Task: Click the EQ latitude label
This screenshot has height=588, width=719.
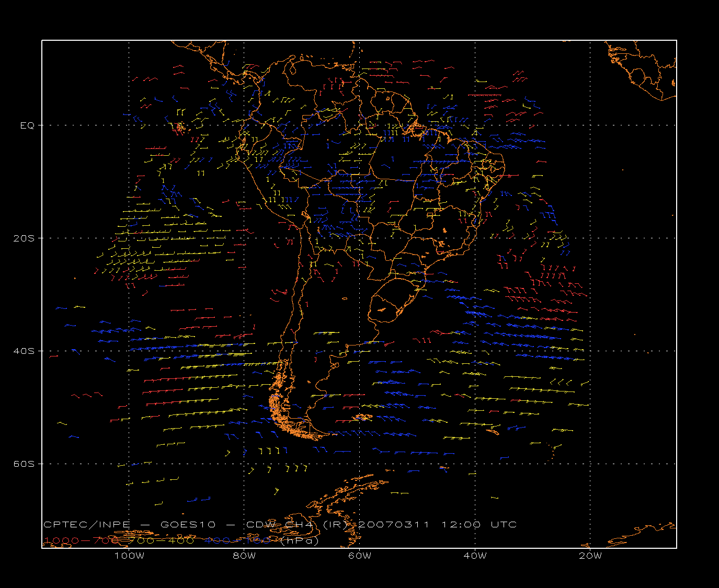Action: point(27,125)
